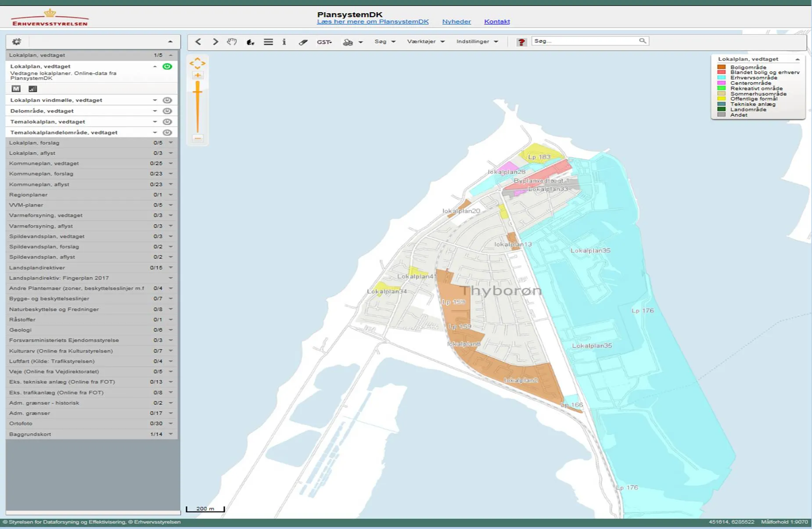Screen dimensions: 812x529
Task: Click the magnifier icon in search box
Action: pos(642,41)
